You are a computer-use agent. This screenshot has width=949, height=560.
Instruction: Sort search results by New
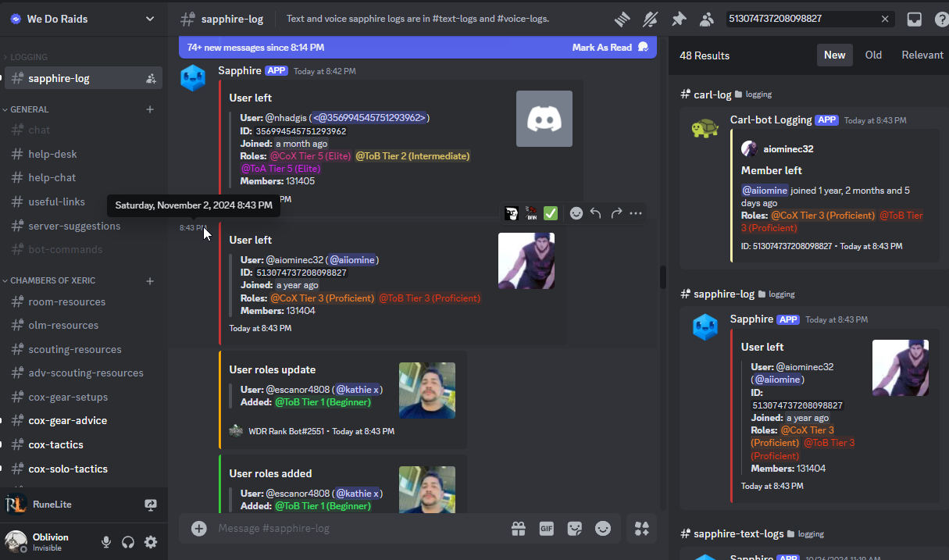[x=834, y=55]
